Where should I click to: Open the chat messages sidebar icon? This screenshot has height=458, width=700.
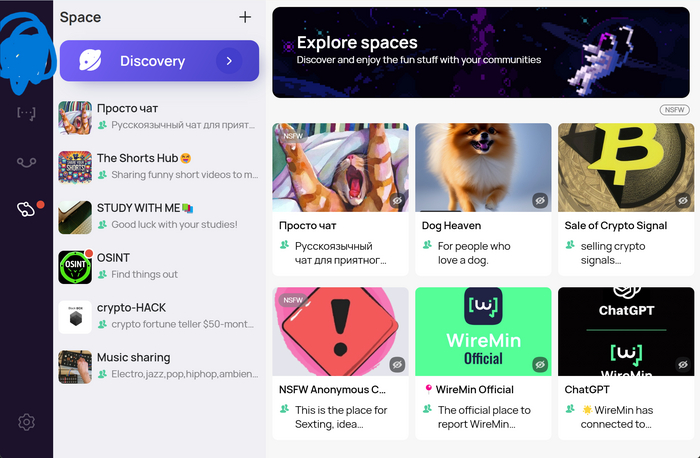pos(26,113)
